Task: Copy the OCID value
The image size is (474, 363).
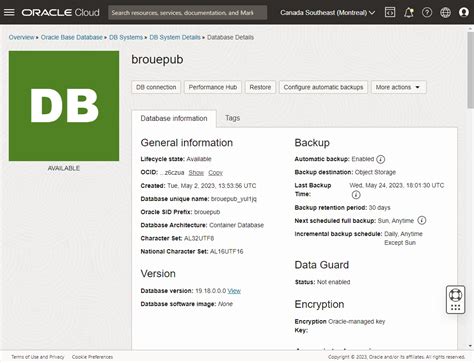Action: coord(215,173)
